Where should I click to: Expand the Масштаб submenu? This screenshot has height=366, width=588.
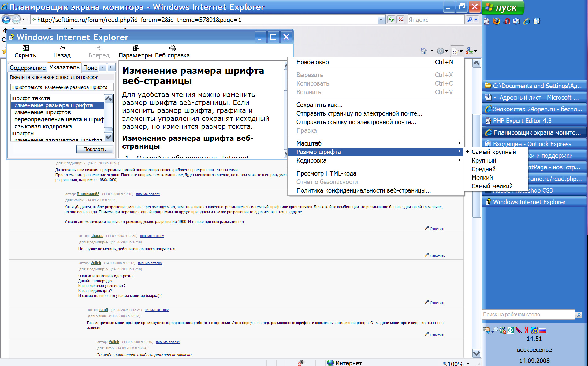pyautogui.click(x=375, y=143)
